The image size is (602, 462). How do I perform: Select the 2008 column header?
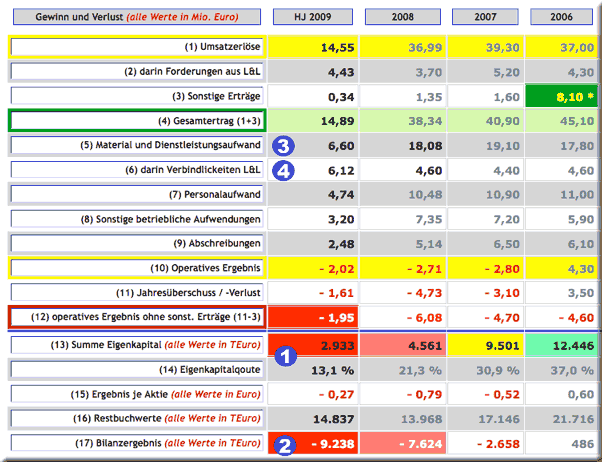[401, 17]
